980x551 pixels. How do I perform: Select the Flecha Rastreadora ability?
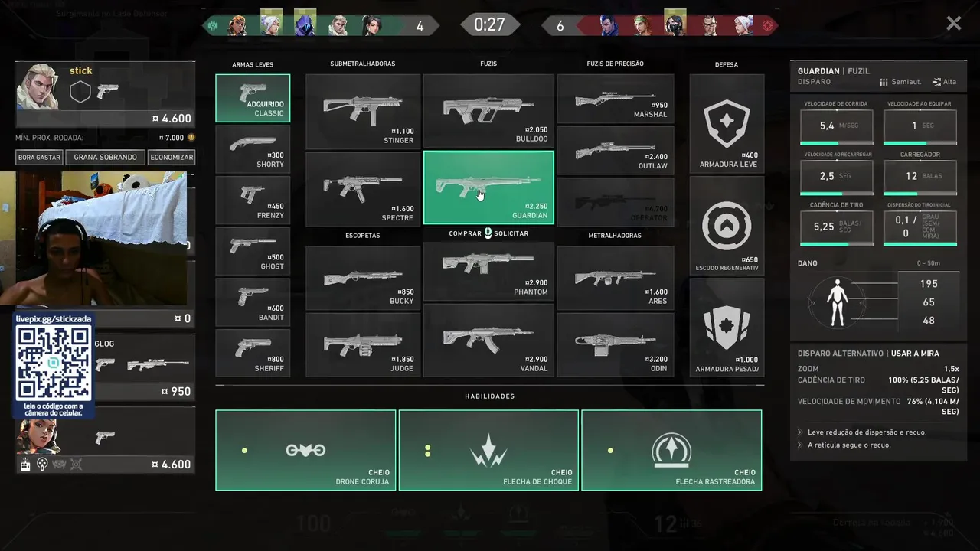pyautogui.click(x=671, y=450)
